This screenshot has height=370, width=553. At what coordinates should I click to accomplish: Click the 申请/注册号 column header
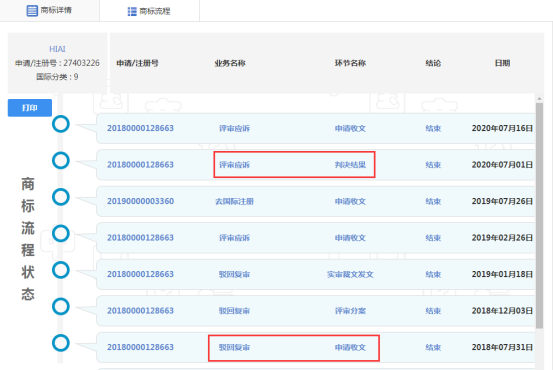[x=137, y=63]
